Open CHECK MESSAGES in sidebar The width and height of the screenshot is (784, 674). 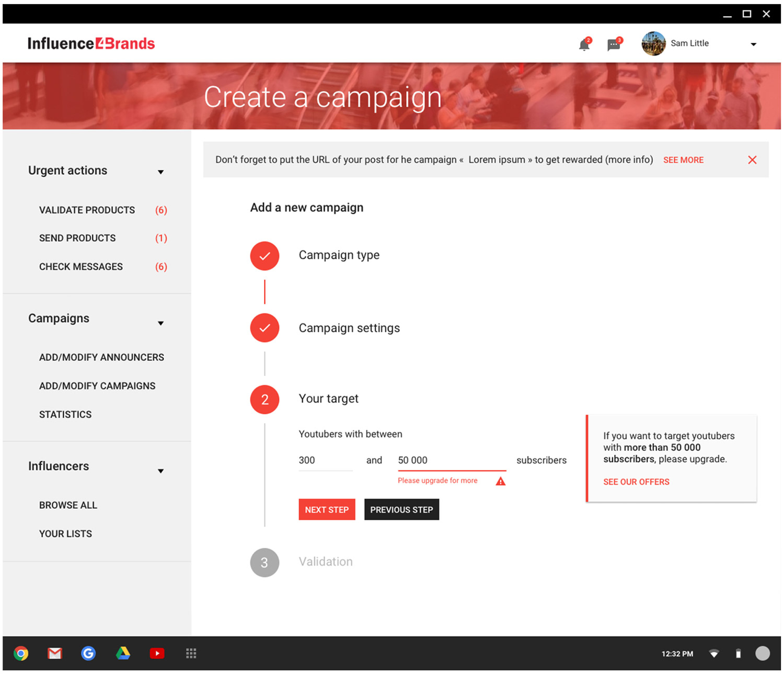click(81, 267)
